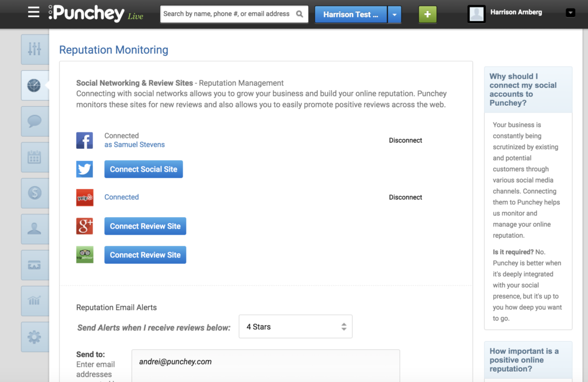
Task: Click the search magnifier icon
Action: tap(299, 14)
